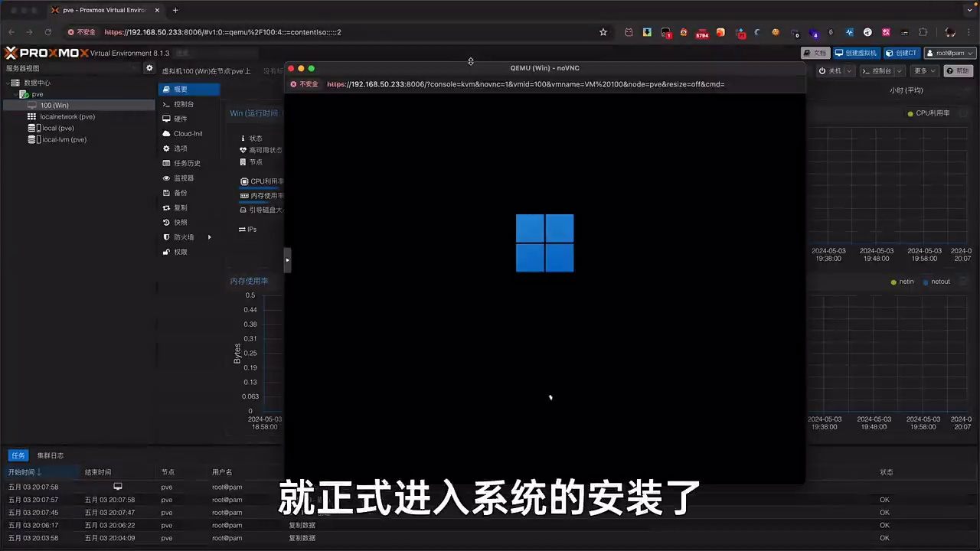Click the noVNC window URL field

coord(525,84)
